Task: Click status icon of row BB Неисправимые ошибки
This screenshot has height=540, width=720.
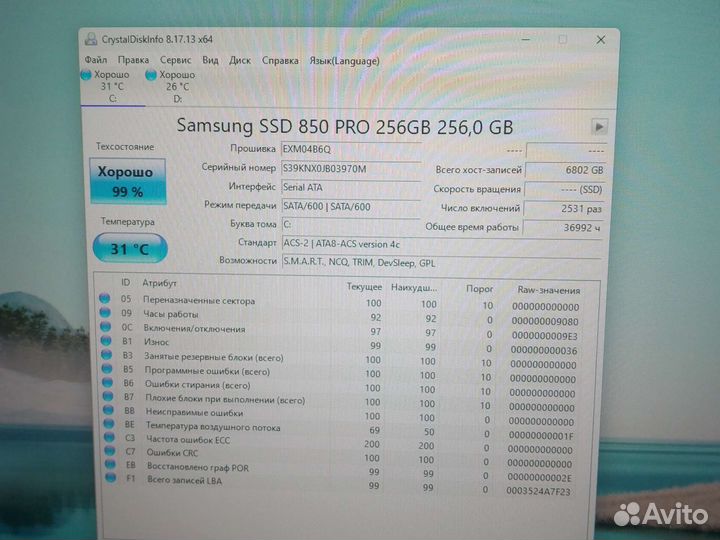Action: click(x=108, y=410)
